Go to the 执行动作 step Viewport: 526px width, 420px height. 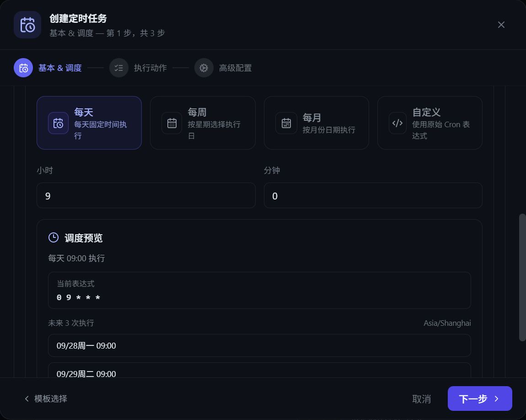(x=150, y=68)
